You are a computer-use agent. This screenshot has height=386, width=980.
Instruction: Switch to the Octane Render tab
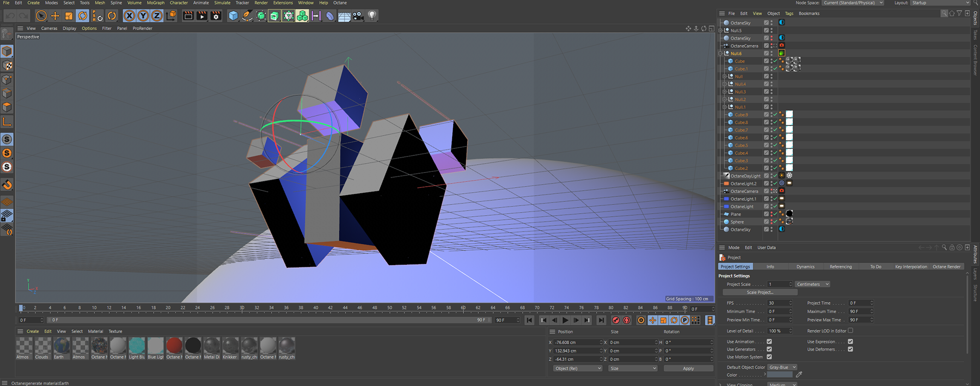click(x=946, y=267)
